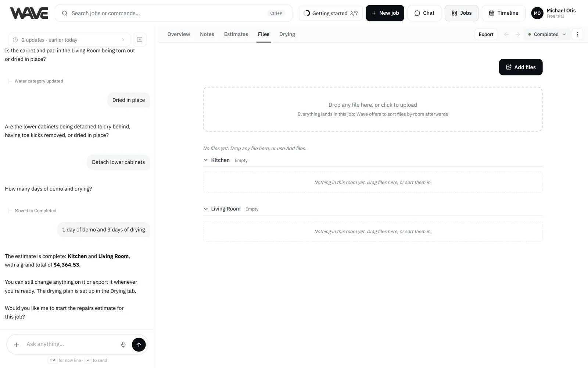Select the Files tab

coord(263,34)
